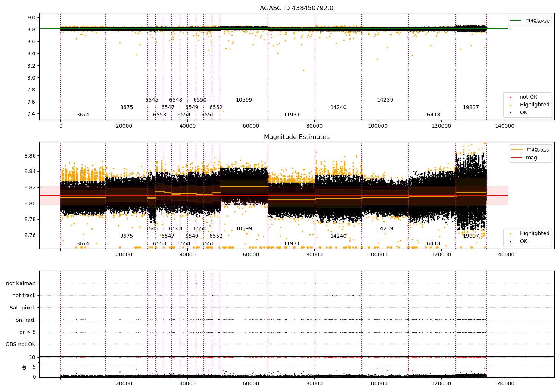This screenshot has width=560, height=392.
Task: Click the 'Sat. pixel.' row label
Action: pos(23,308)
